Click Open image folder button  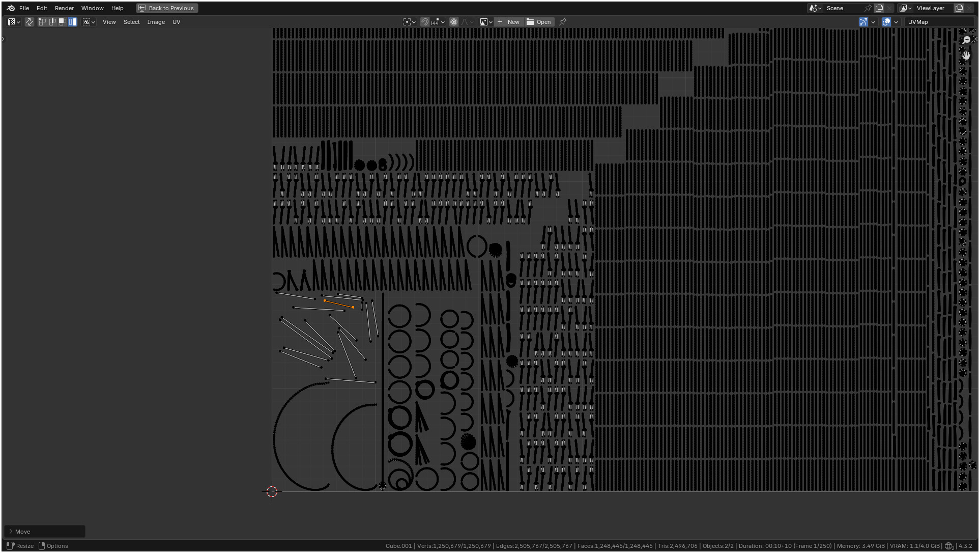click(x=539, y=22)
